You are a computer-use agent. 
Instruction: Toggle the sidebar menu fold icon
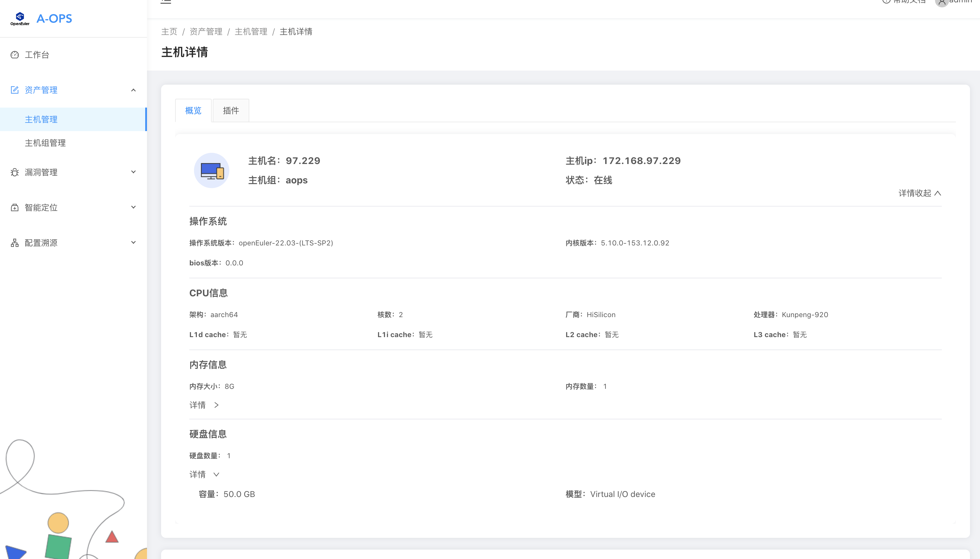[x=166, y=1]
